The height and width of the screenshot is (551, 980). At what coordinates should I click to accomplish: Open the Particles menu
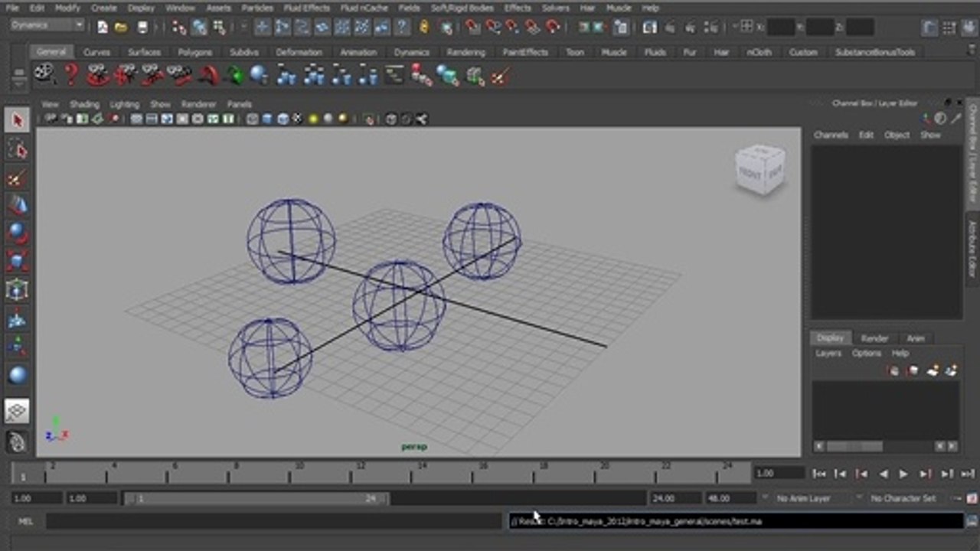256,8
